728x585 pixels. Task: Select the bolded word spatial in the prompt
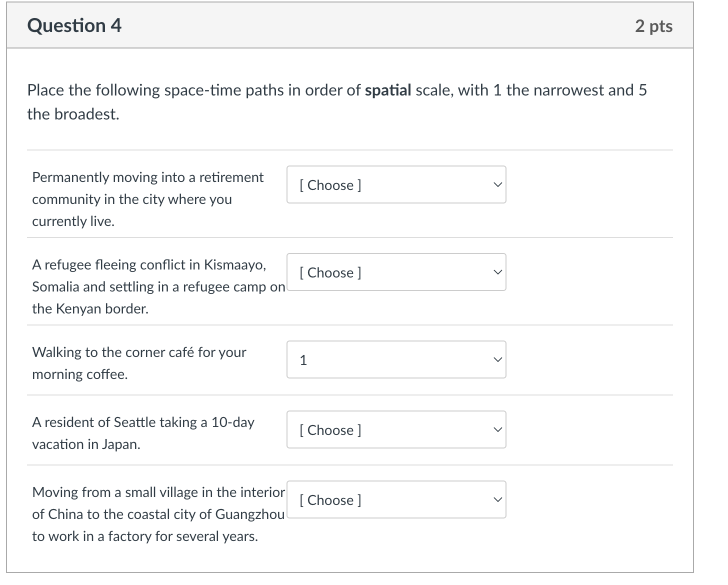(x=387, y=90)
